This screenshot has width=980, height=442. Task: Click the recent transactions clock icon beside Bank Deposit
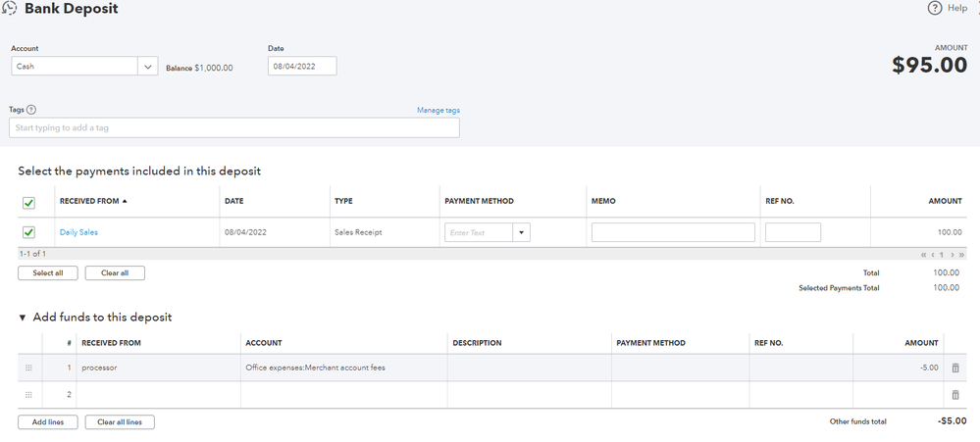click(10, 9)
